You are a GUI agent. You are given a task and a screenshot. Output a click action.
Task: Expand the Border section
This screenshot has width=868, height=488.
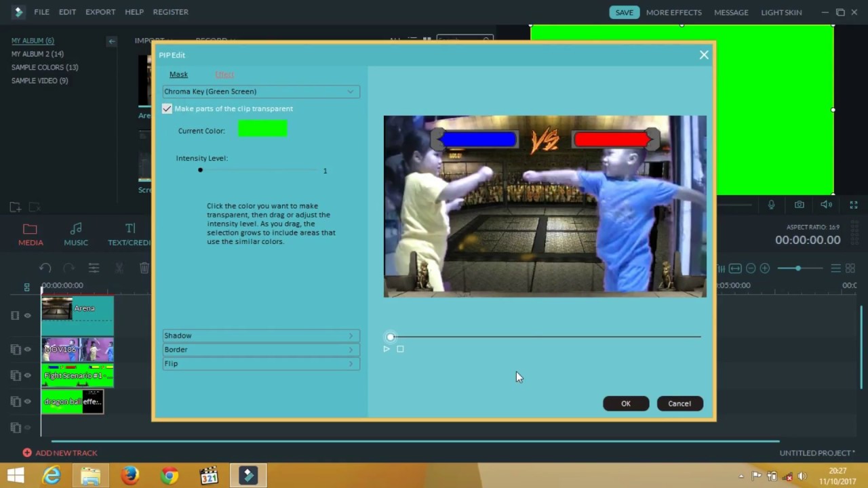(x=261, y=350)
